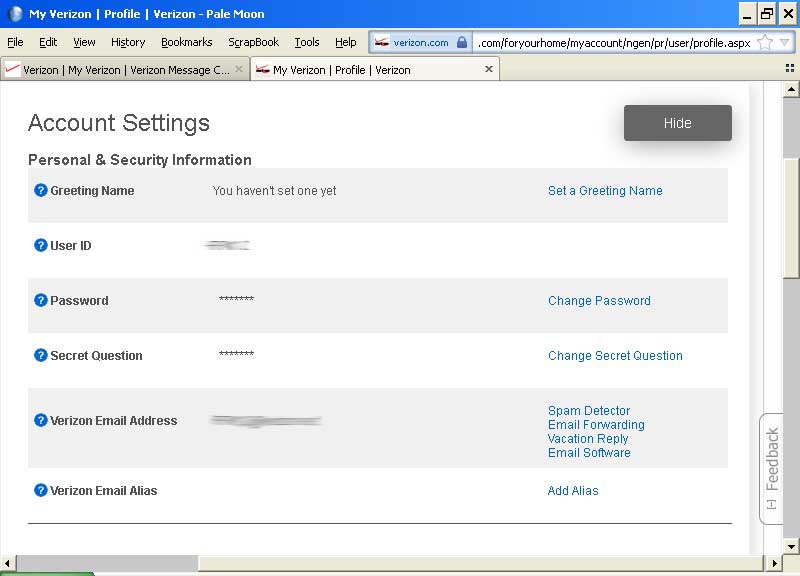Click the Pale Moon globe icon in the title bar
Image resolution: width=800 pixels, height=576 pixels.
(x=15, y=14)
